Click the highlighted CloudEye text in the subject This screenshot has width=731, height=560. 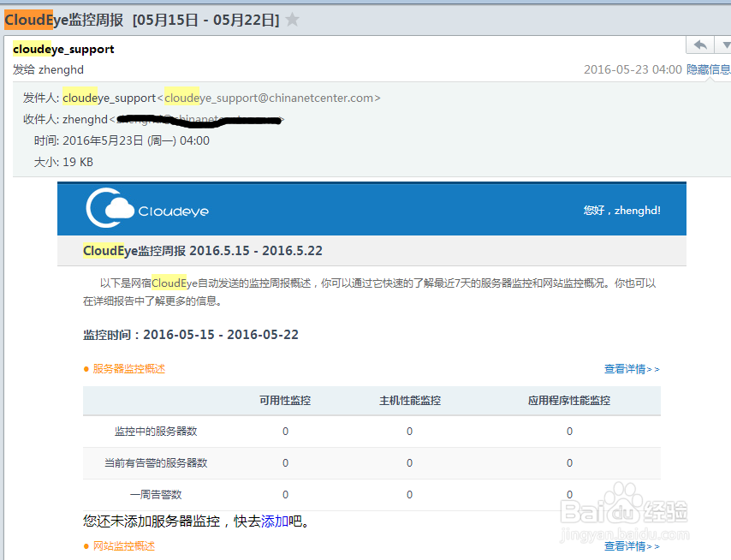point(27,18)
